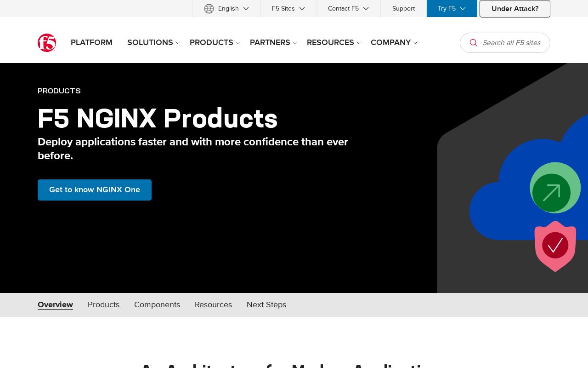Image resolution: width=588 pixels, height=368 pixels.
Task: Click the chevron beside Try F5
Action: (463, 8)
